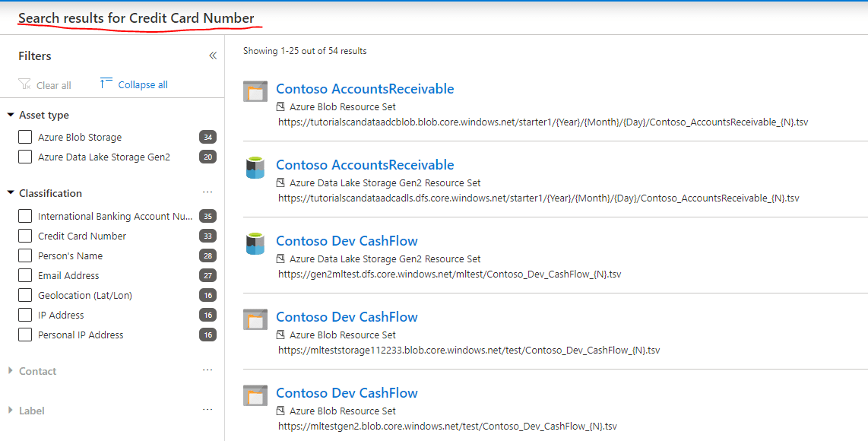Click the tutorialscandataadcblob blob URL text

[x=543, y=122]
